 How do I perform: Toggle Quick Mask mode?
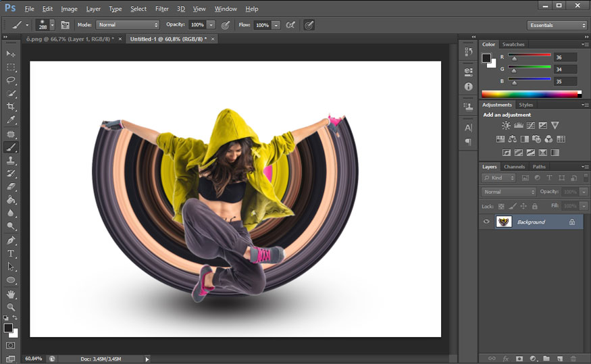tap(9, 345)
